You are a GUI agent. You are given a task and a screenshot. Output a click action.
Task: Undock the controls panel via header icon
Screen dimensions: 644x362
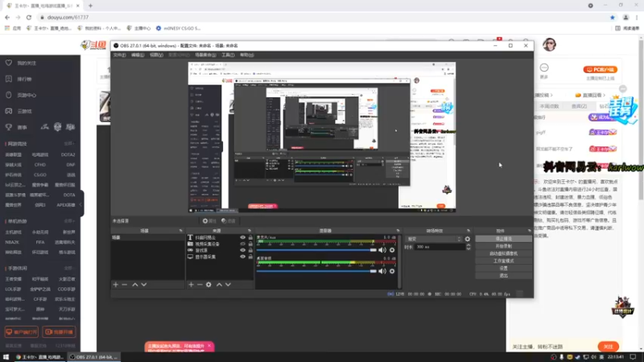pos(529,231)
